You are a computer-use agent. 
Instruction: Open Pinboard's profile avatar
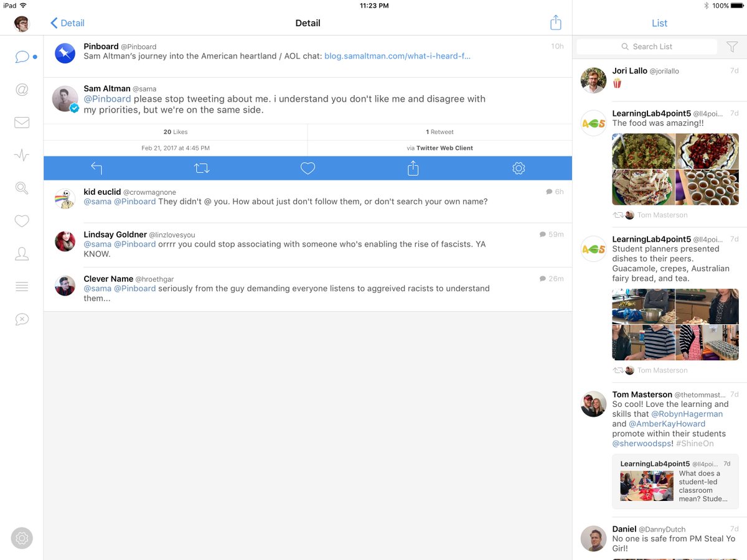[65, 54]
